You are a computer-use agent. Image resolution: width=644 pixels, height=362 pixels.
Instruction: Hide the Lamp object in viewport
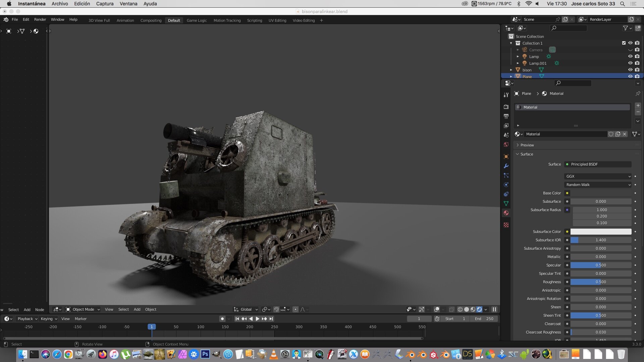630,56
